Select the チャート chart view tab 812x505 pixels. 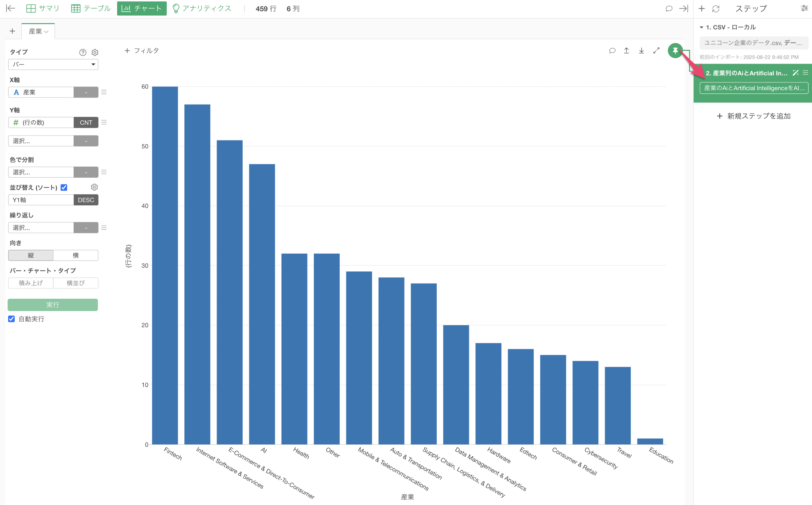tap(142, 8)
